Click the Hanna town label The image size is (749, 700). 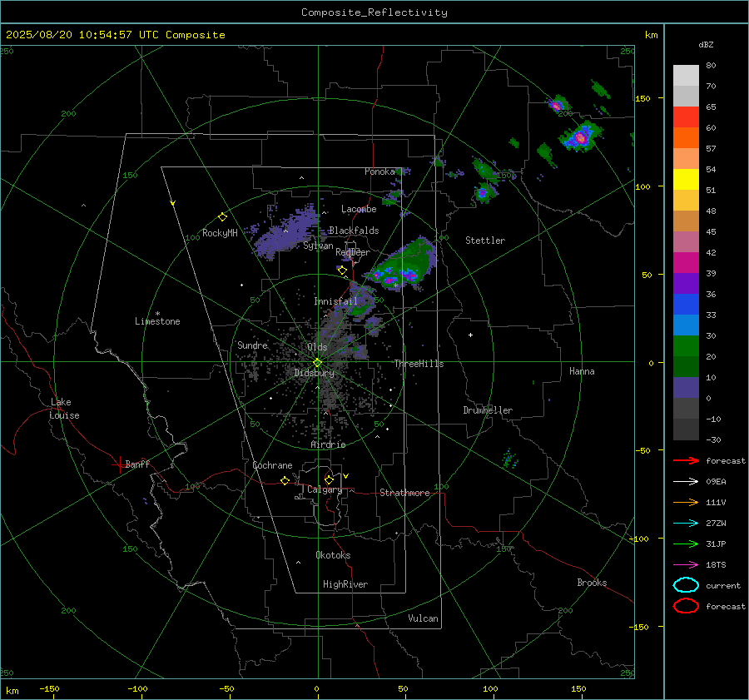coord(582,371)
